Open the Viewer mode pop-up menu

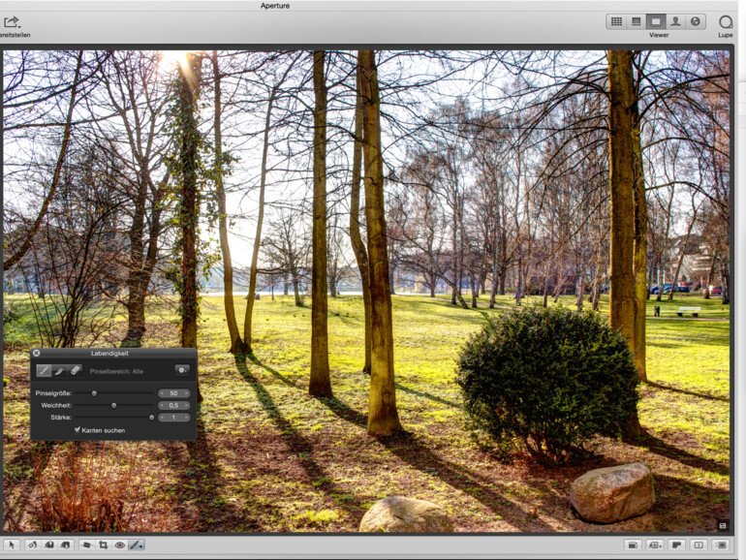tap(655, 544)
